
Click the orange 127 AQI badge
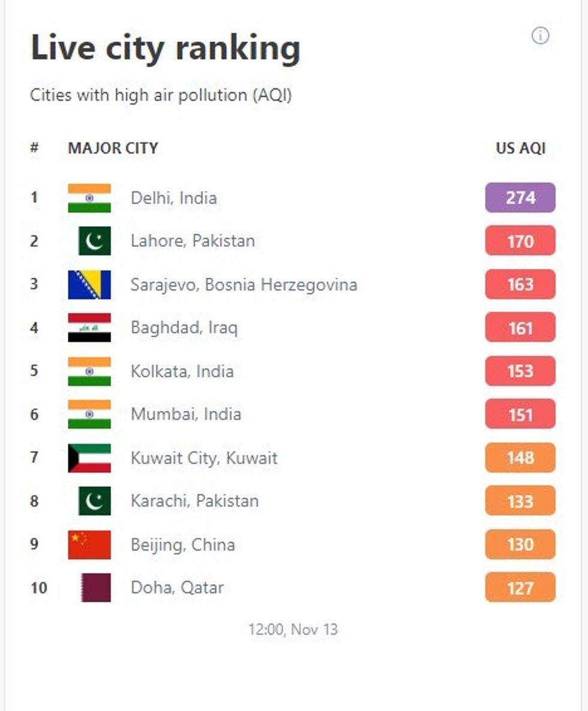click(x=520, y=587)
